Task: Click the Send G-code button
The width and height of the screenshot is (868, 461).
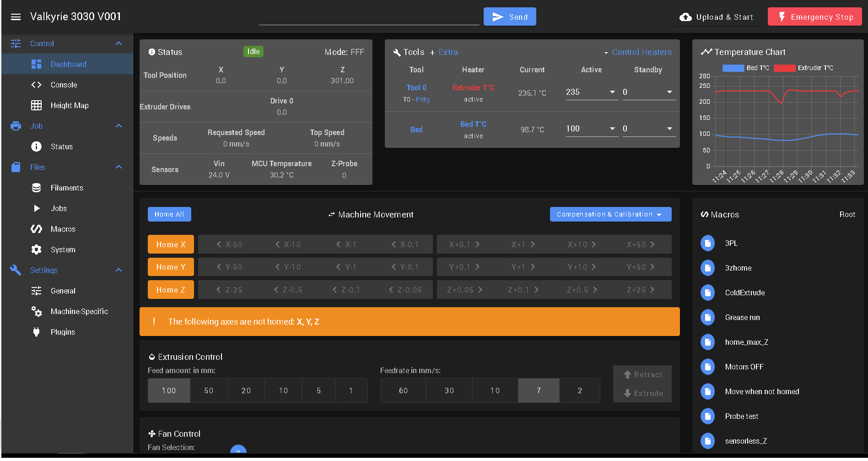Action: click(x=510, y=16)
